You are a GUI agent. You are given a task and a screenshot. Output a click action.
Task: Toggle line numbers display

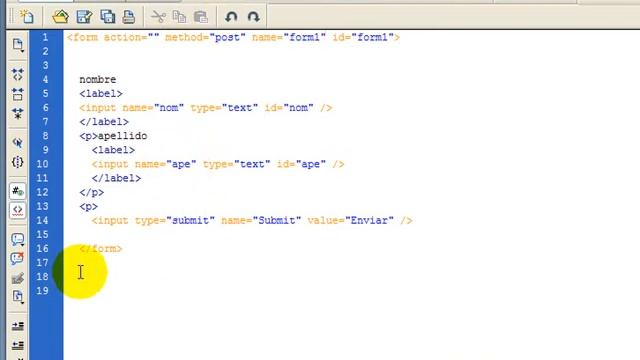coord(18,191)
